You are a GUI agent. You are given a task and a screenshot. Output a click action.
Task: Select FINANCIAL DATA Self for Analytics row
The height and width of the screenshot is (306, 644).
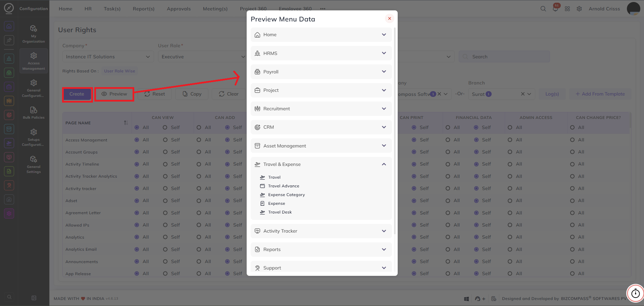click(x=477, y=237)
